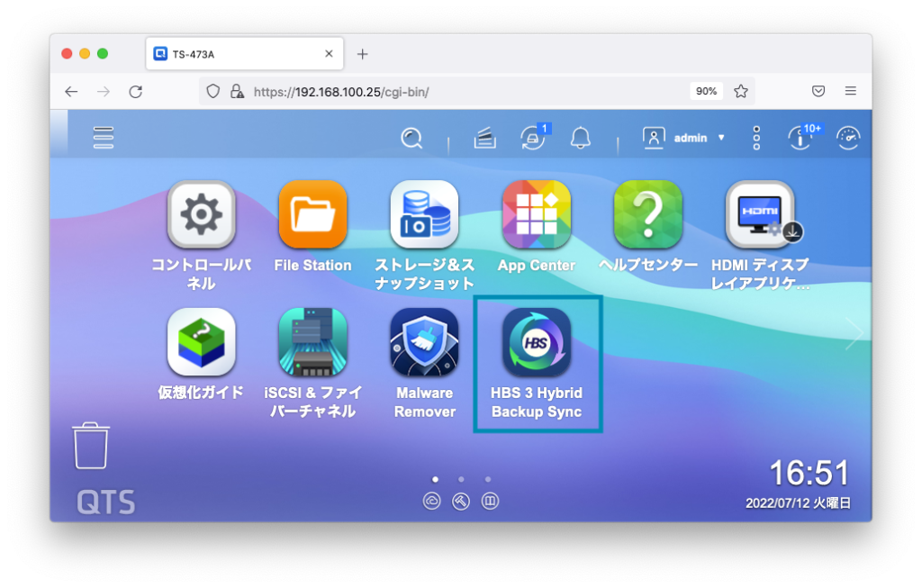
Task: Go back in browser history
Action: [71, 92]
